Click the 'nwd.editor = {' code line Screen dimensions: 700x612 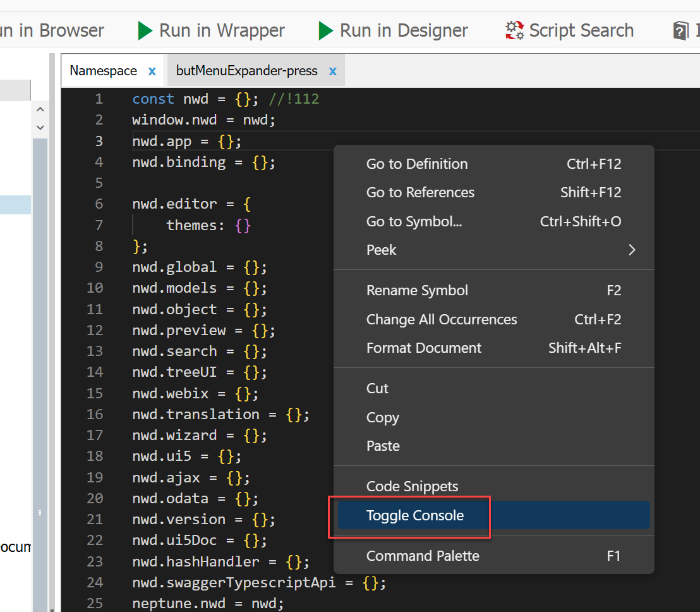click(191, 204)
